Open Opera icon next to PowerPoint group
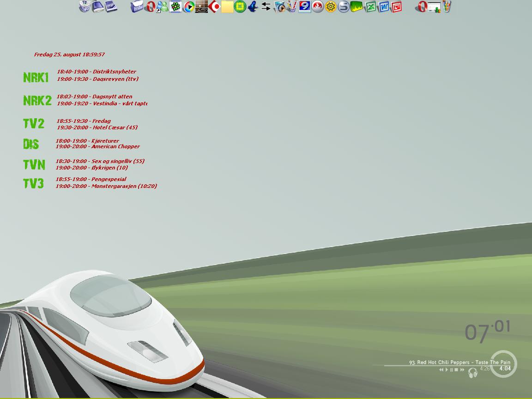 (421, 6)
